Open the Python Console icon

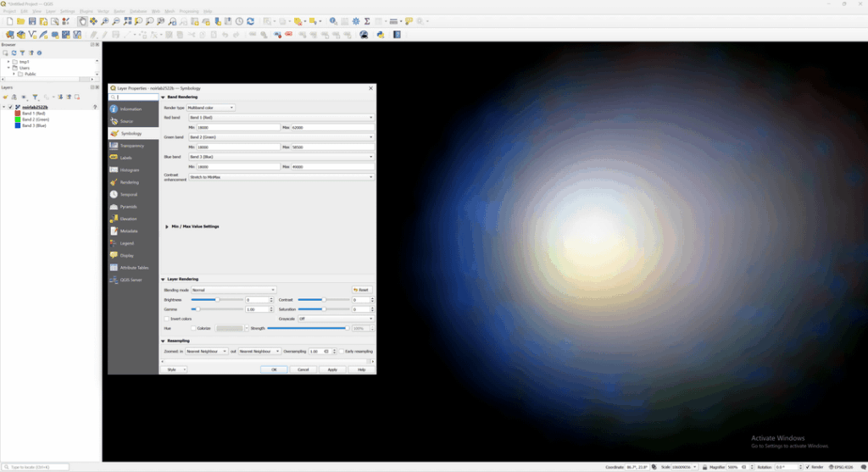(381, 35)
